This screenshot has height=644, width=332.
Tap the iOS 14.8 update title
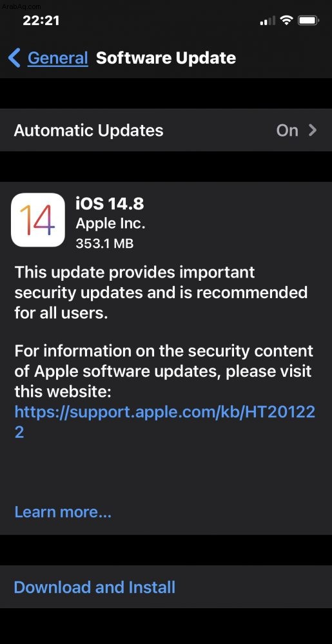pos(110,204)
